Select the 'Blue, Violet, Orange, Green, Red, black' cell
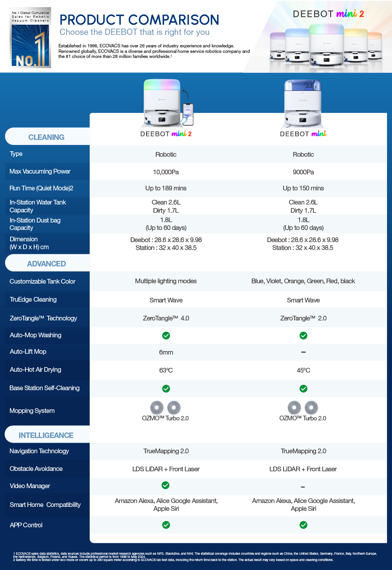Viewport: 392px width, 570px height. (303, 281)
